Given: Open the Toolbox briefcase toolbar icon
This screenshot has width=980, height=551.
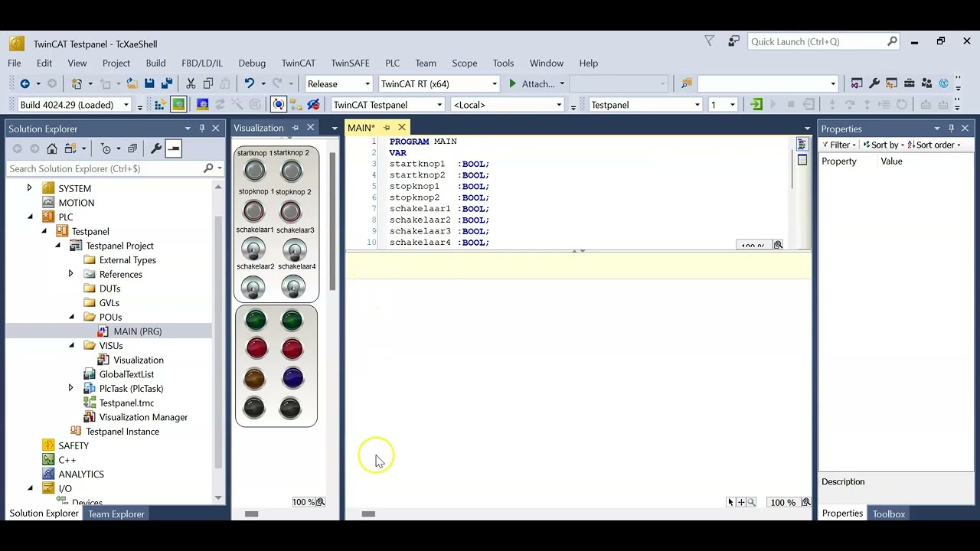Looking at the screenshot, I should coord(909,83).
